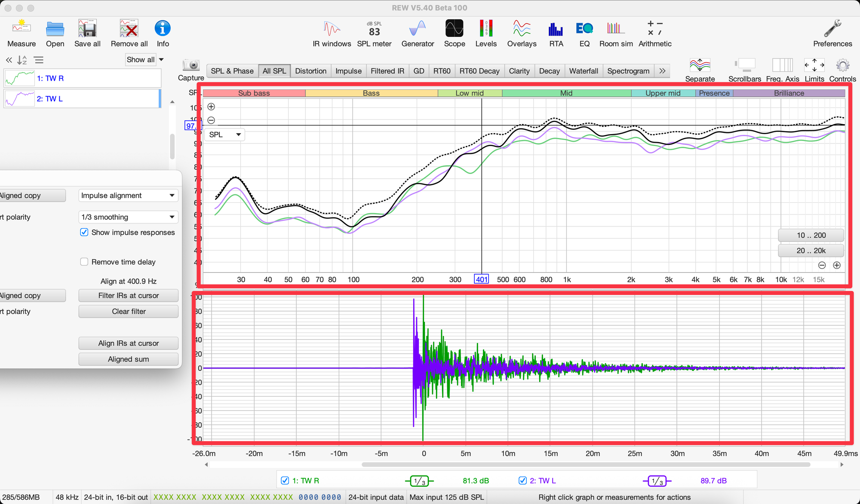The width and height of the screenshot is (860, 504).
Task: Open the 1/3 smoothing dropdown
Action: [x=128, y=217]
